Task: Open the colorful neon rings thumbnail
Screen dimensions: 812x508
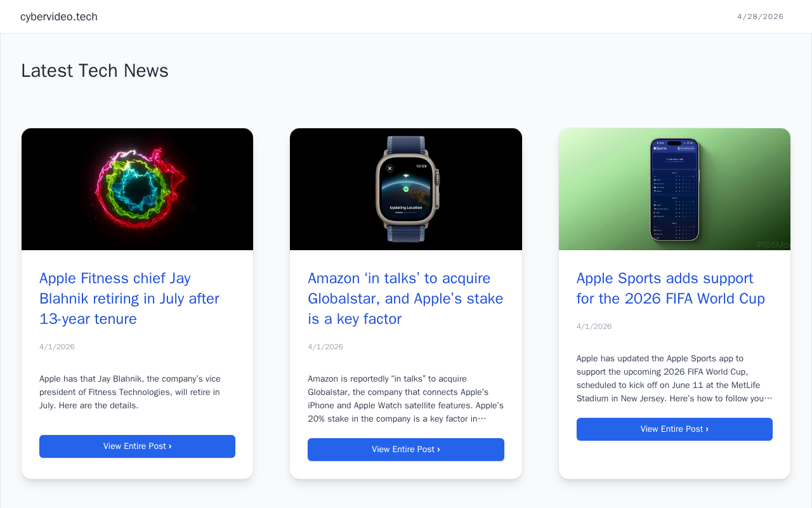Action: [x=137, y=189]
